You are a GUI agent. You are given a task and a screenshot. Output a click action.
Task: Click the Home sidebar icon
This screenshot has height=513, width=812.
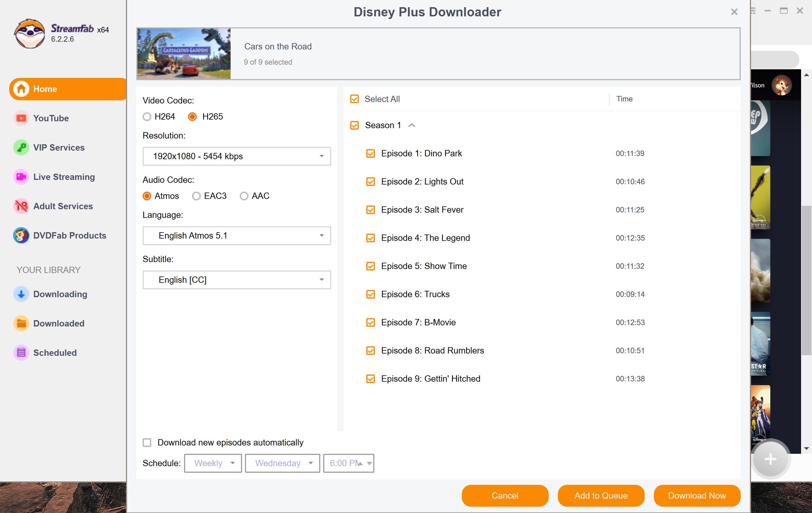tap(21, 89)
